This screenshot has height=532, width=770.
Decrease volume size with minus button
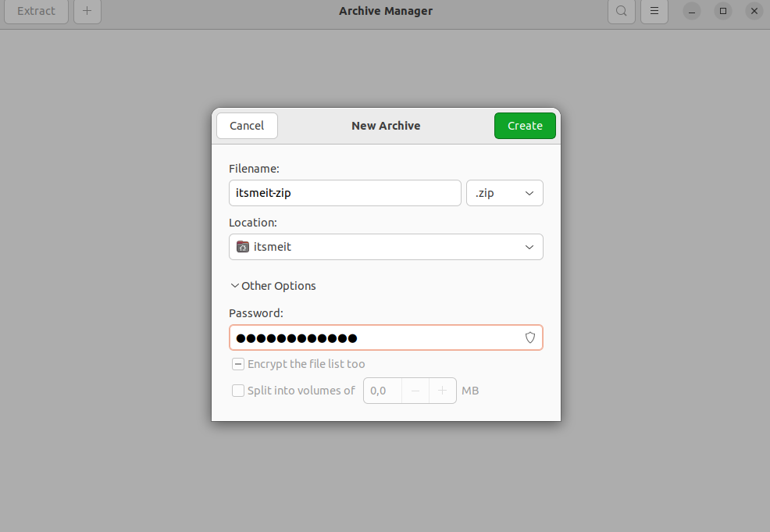[415, 391]
